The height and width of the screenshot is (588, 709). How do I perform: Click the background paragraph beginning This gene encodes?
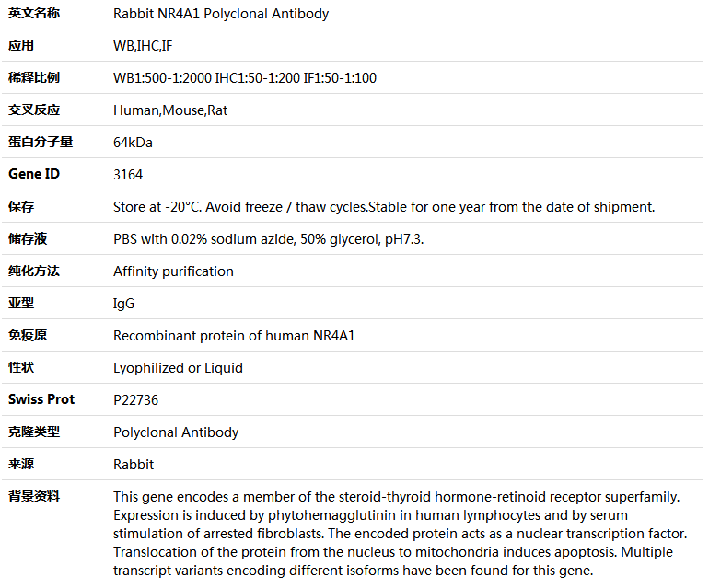pos(399,534)
